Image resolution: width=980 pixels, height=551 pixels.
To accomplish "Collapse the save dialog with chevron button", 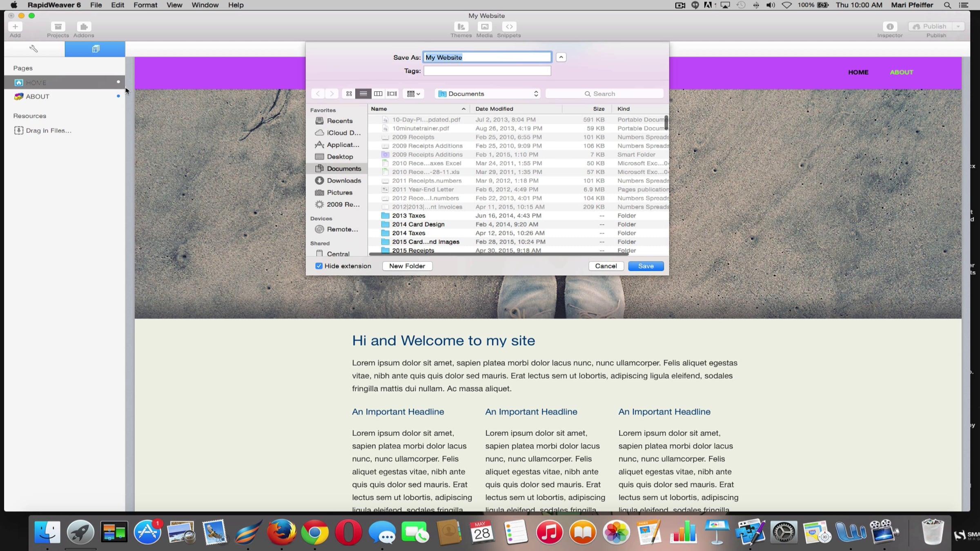I will (x=561, y=58).
